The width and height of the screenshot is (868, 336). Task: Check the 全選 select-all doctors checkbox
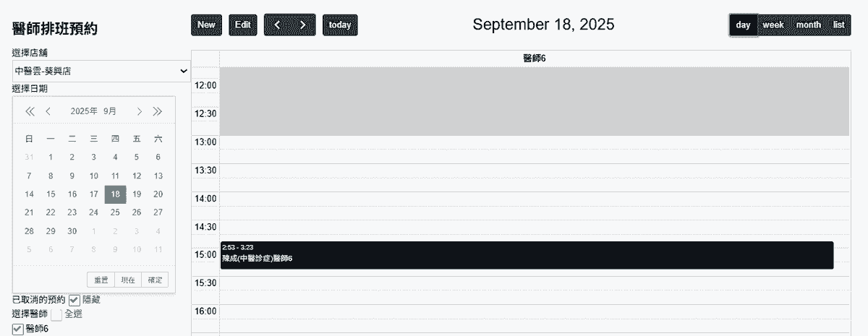(x=56, y=314)
